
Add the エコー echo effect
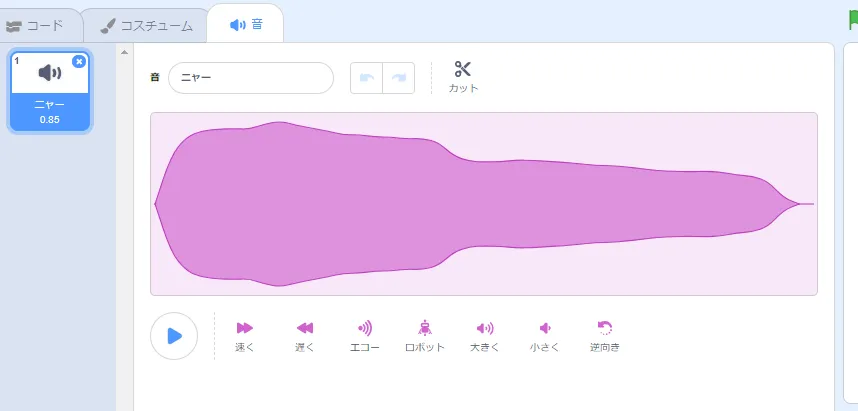pos(365,336)
